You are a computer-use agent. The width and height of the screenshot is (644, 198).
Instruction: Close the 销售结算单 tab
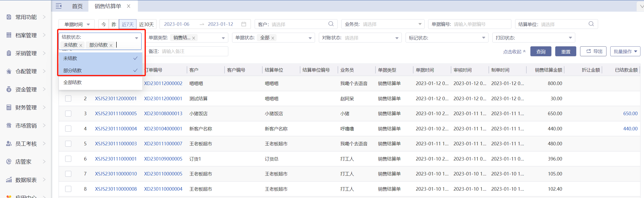point(129,6)
